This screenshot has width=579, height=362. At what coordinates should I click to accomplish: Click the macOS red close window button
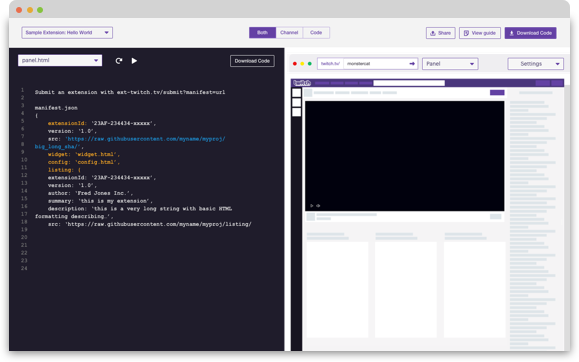19,10
